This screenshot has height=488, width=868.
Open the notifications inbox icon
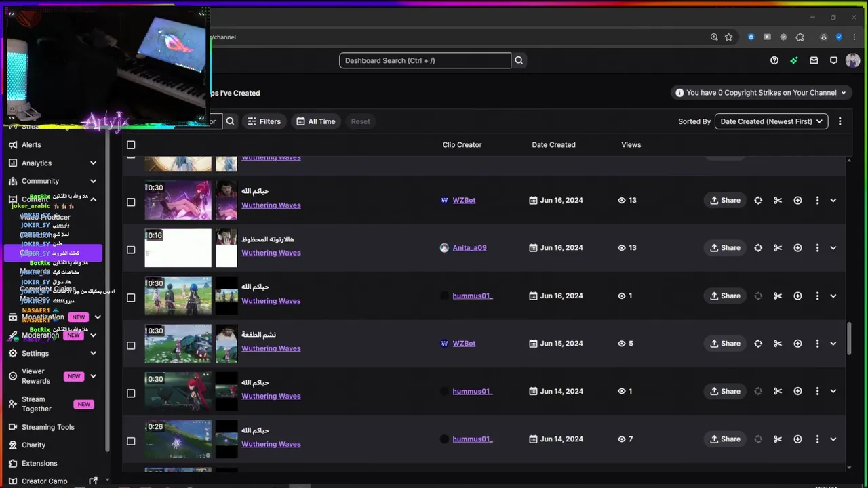[814, 60]
